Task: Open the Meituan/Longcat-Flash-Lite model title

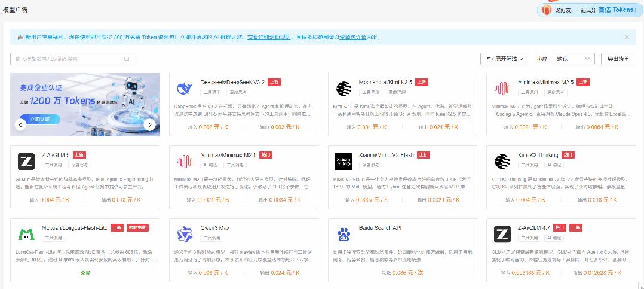Action: point(75,228)
